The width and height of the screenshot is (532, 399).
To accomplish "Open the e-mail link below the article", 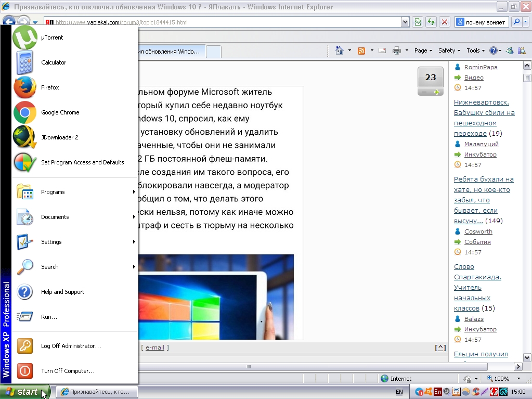I will click(154, 347).
